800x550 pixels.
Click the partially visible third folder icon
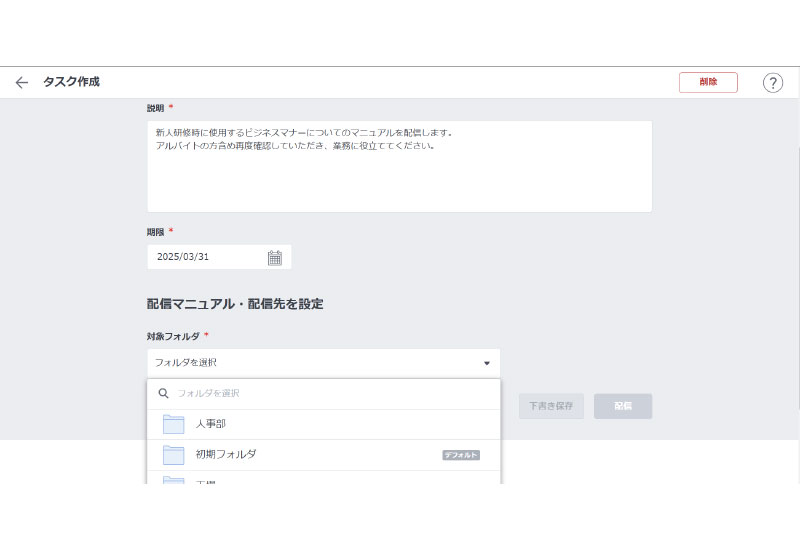pos(174,480)
